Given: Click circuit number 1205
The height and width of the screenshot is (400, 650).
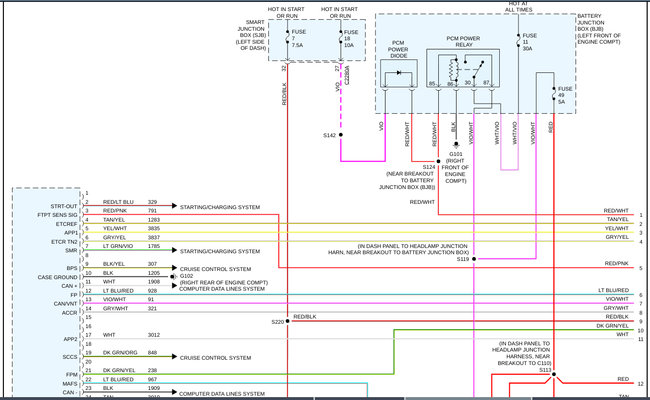Looking at the screenshot, I should pyautogui.click(x=154, y=273).
